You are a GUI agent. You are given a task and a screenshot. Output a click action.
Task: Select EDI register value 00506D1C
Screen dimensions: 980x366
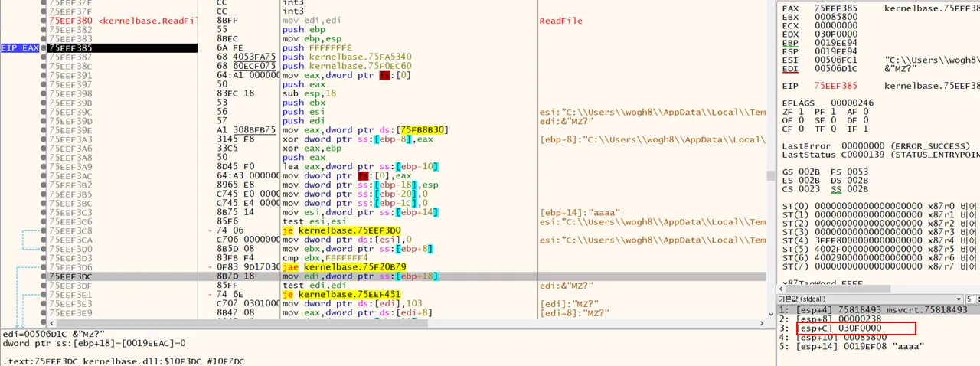tap(836, 68)
